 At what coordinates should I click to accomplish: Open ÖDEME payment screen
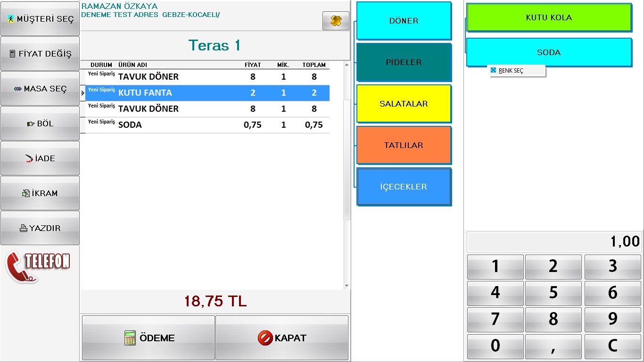(x=149, y=338)
